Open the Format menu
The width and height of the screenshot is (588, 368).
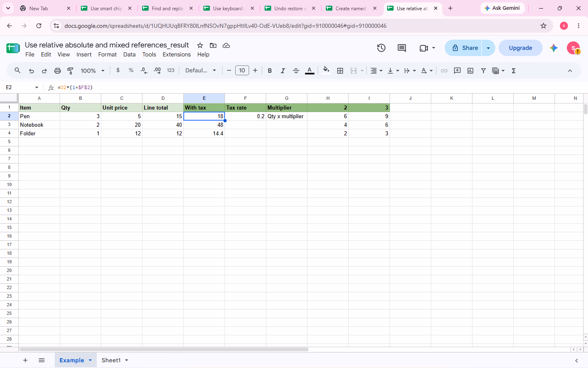click(x=107, y=54)
